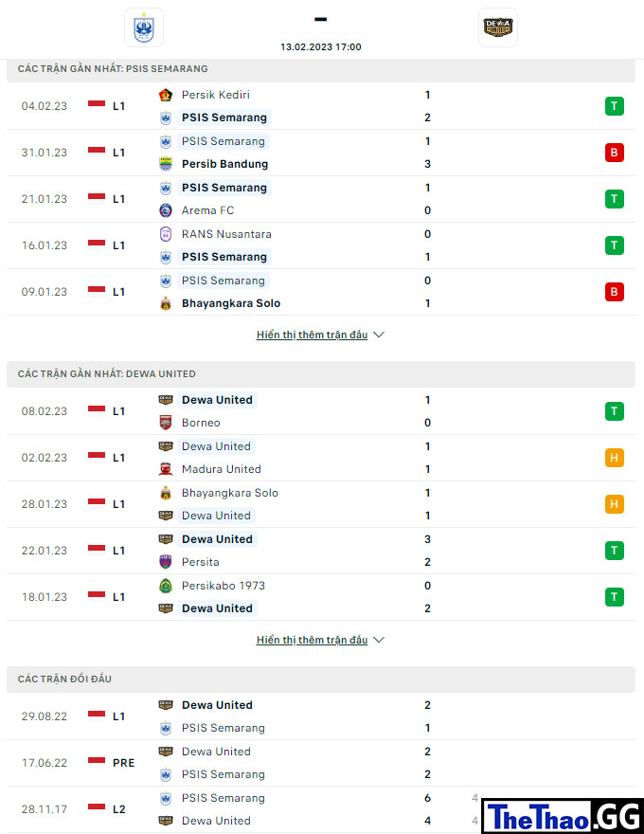The height and width of the screenshot is (834, 644).
Task: Click red B badge for 31.01.23 match
Action: point(615,153)
